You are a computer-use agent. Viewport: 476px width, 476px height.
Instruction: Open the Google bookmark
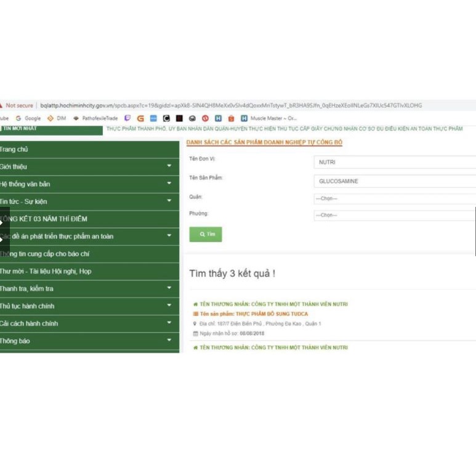click(x=28, y=118)
